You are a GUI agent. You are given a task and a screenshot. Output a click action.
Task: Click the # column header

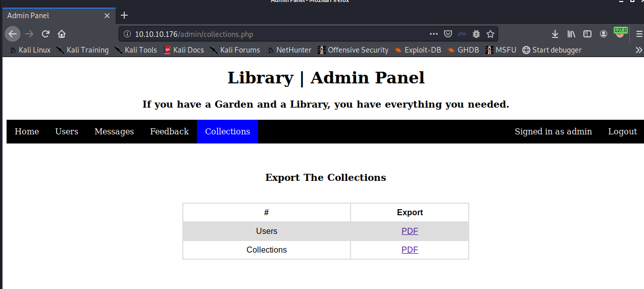[x=267, y=213]
